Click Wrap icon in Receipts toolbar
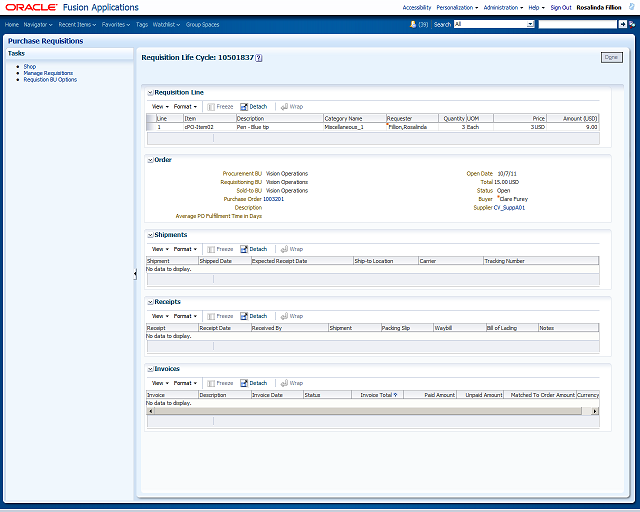This screenshot has height=512, width=640. (284, 316)
